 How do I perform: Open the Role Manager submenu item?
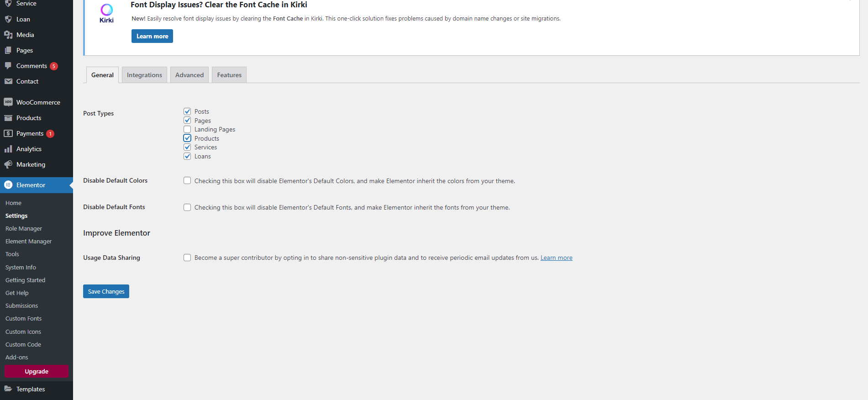point(24,228)
